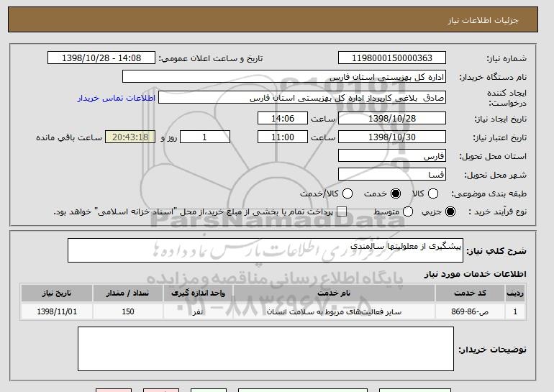The image size is (554, 392).
Task: Choose the جزیی purchase process option
Action: [450, 211]
